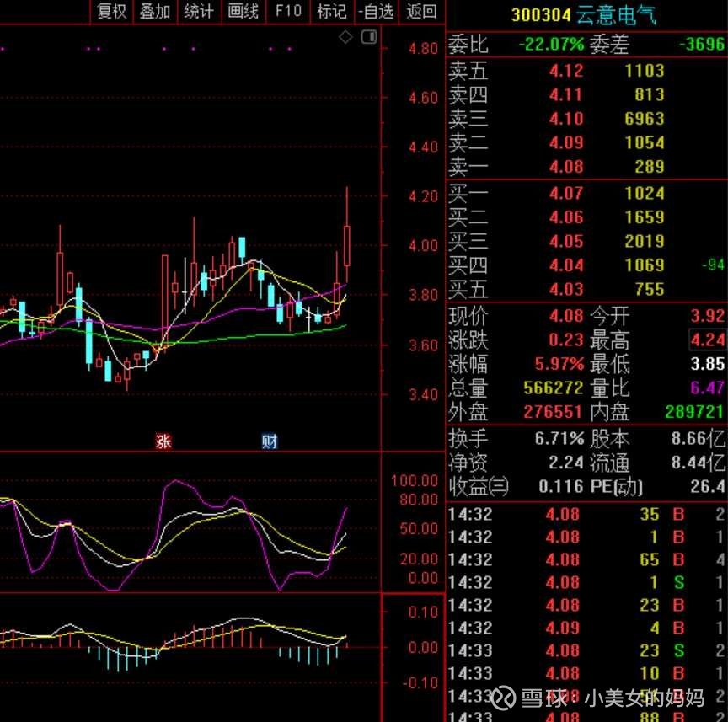Click the diamond icon above the chart
This screenshot has height=722, width=728.
[x=345, y=37]
